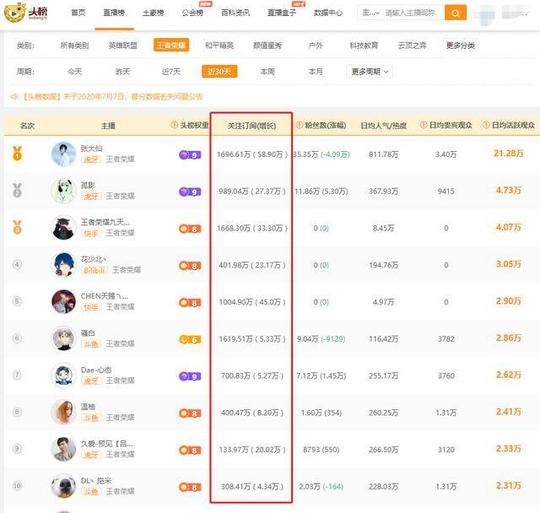Click streamer name 孤影

pos(87,185)
